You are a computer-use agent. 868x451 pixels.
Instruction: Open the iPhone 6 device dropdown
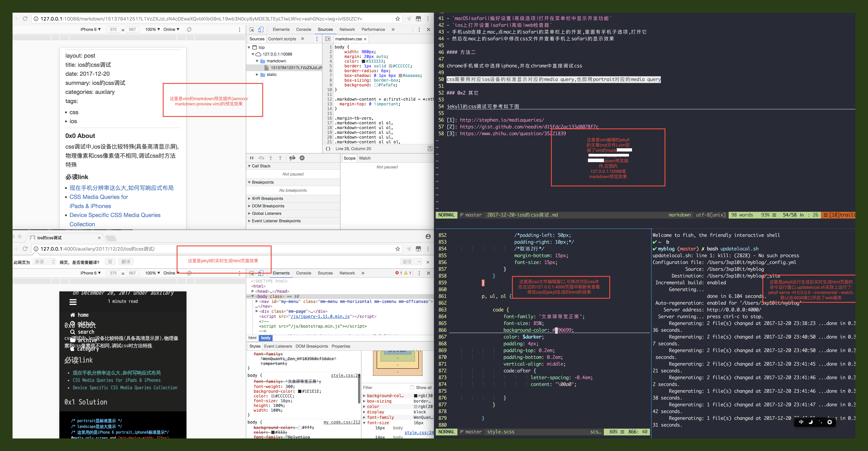coord(90,30)
